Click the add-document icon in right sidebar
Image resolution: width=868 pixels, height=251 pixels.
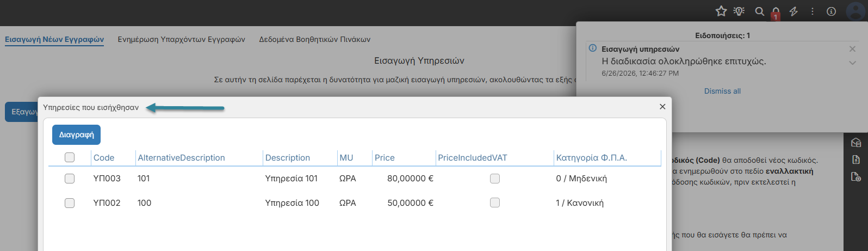pos(856,176)
